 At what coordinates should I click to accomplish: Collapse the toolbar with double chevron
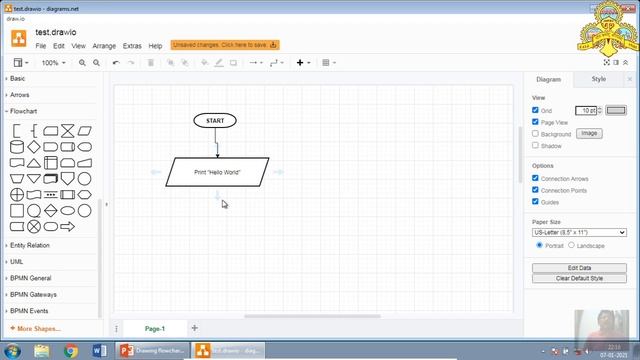click(625, 62)
